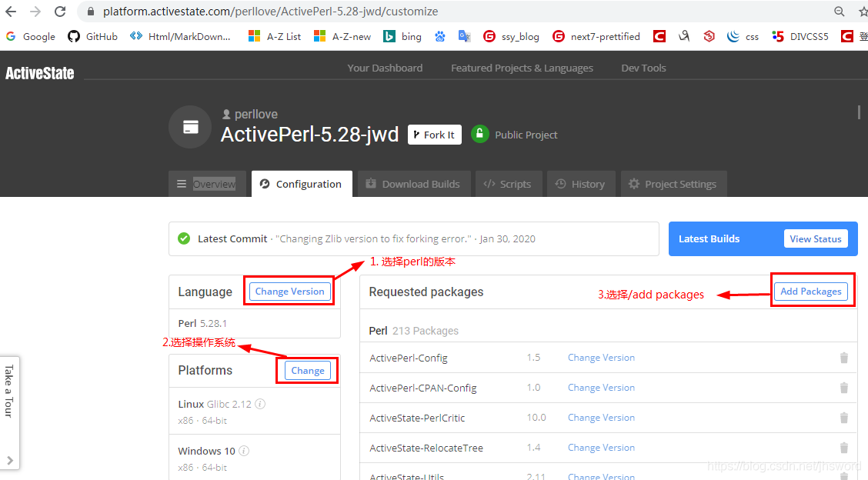Click the browser address bar URL
Image resolution: width=868 pixels, height=480 pixels.
pos(270,12)
